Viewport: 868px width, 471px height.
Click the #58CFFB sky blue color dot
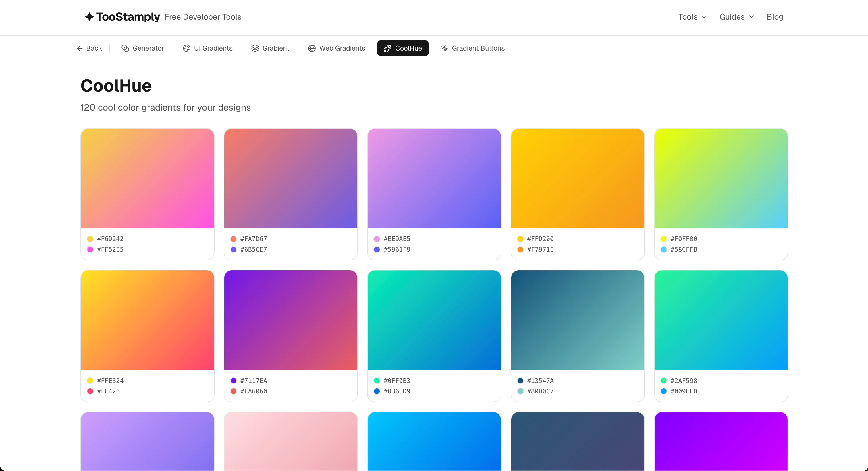coord(663,250)
